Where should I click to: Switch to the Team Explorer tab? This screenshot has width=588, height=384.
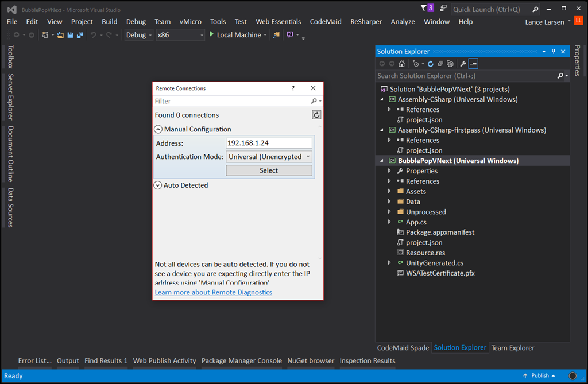[513, 348]
